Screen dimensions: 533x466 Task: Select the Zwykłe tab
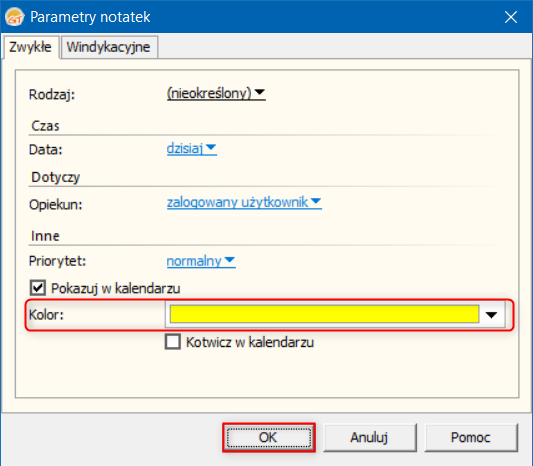click(31, 47)
